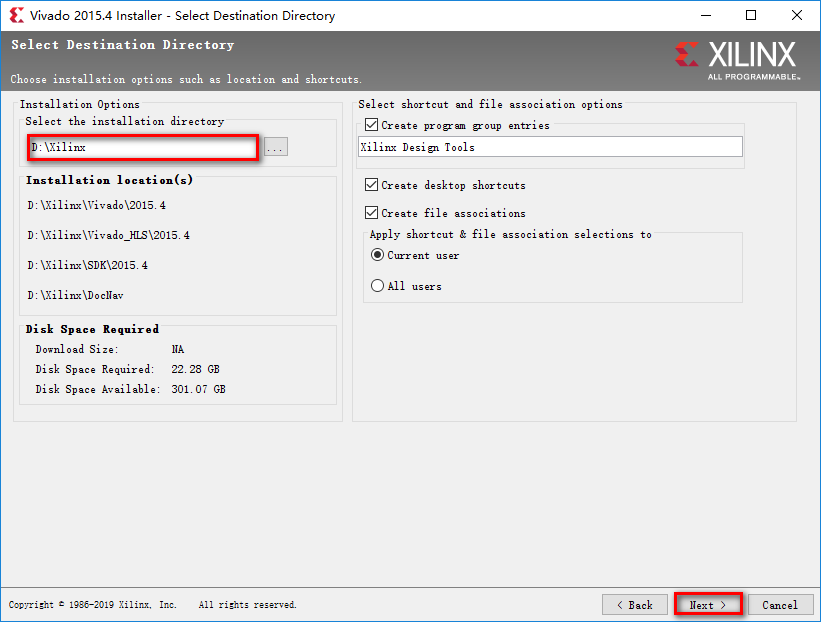Screen dimensions: 821x622
Task: Select the All users radio button
Action: [x=377, y=286]
